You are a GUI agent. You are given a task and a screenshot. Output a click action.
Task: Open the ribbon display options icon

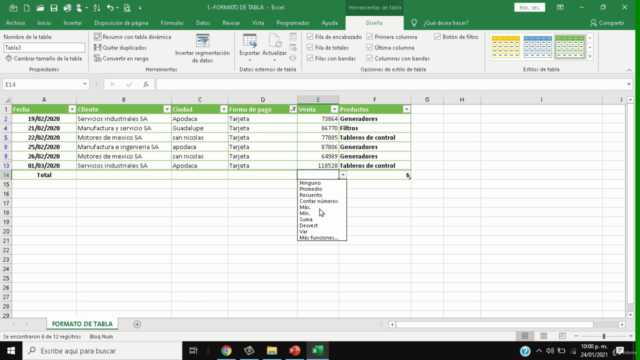pos(560,7)
